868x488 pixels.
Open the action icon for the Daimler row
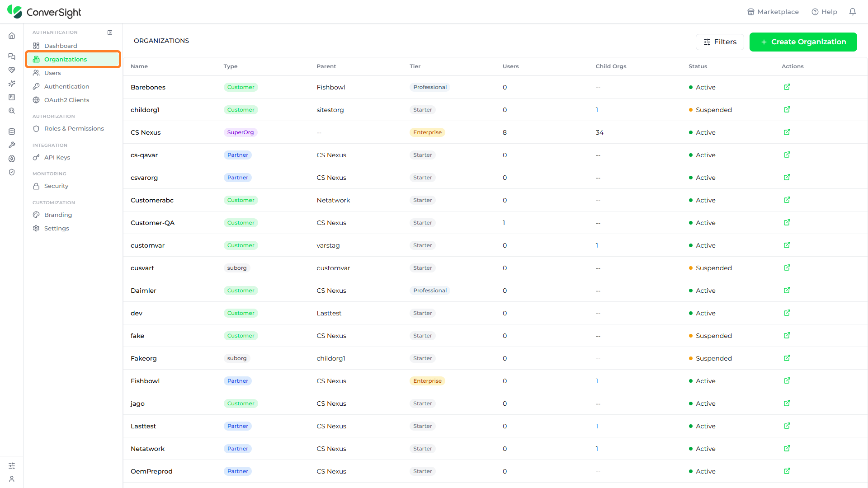[x=787, y=290]
